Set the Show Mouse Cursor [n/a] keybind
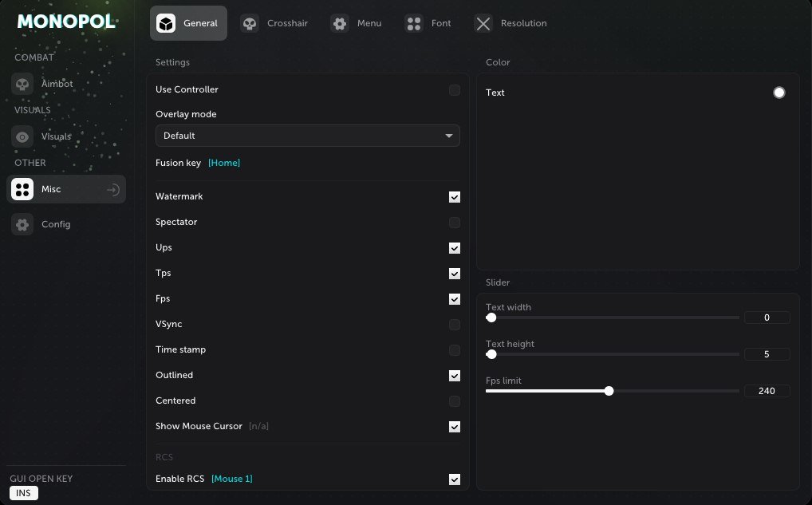812x505 pixels. [258, 426]
